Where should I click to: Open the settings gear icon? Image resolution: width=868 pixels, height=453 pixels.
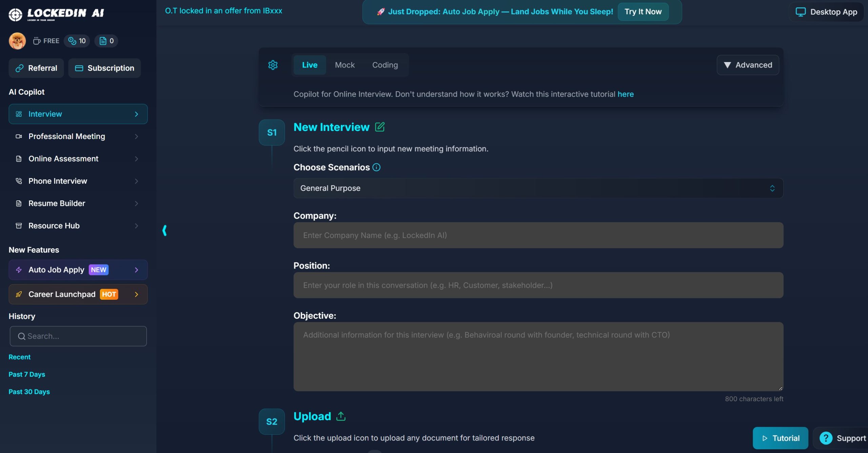(273, 65)
